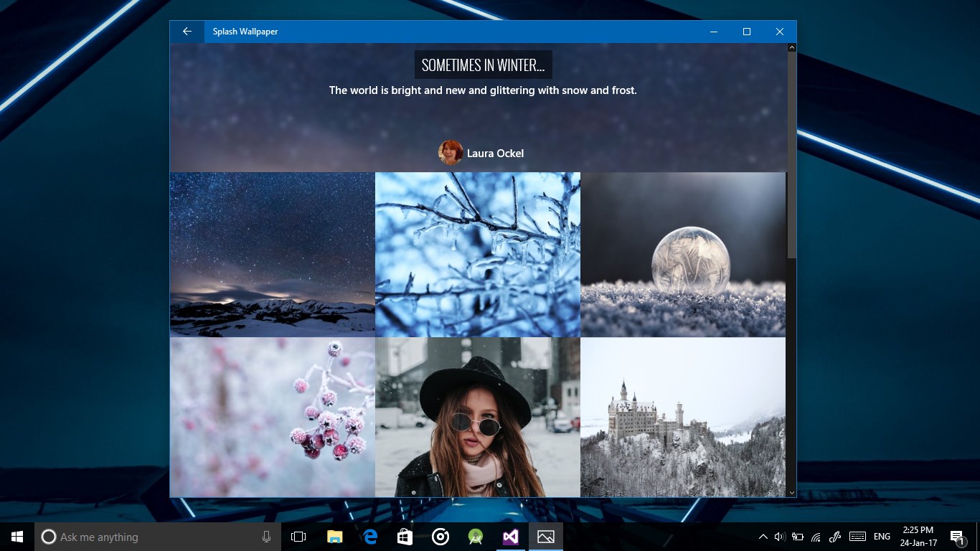Show hidden system tray icons
Image resolution: width=980 pixels, height=551 pixels.
pos(763,537)
